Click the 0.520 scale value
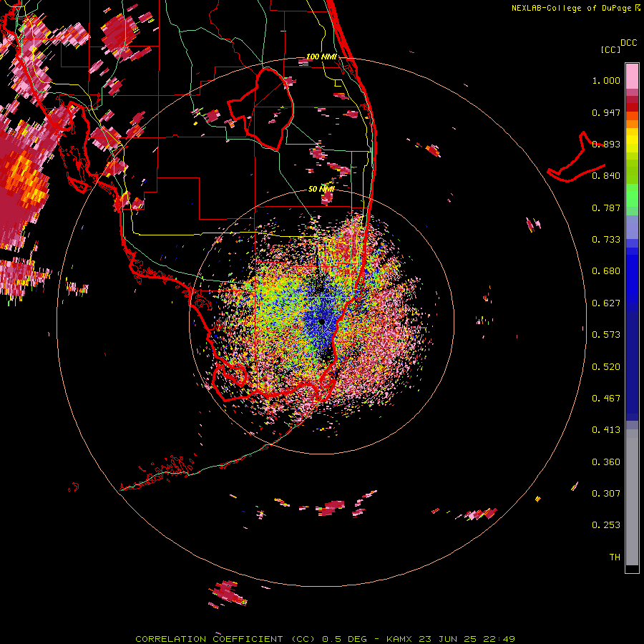Viewport: 644px width, 644px height. click(606, 367)
